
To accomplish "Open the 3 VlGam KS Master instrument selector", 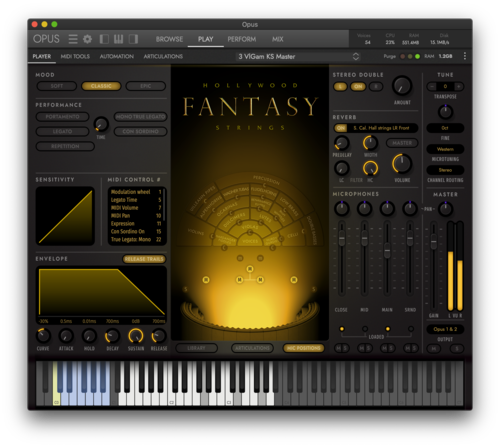I will (298, 56).
